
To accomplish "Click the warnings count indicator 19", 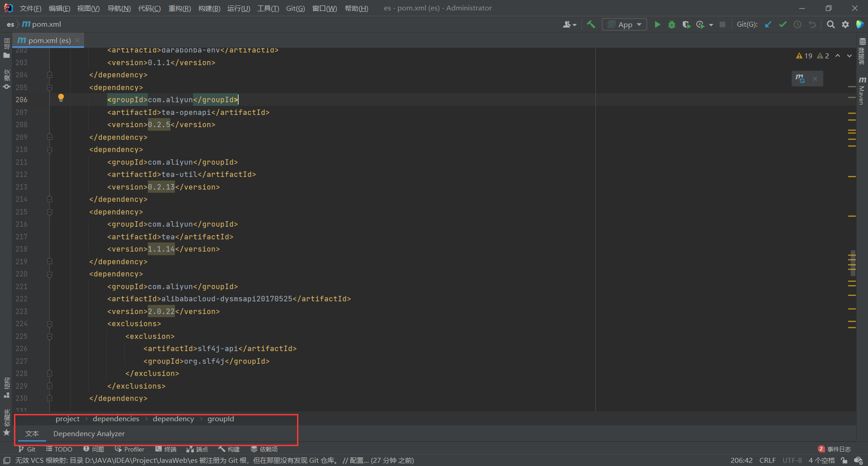I will coord(804,56).
